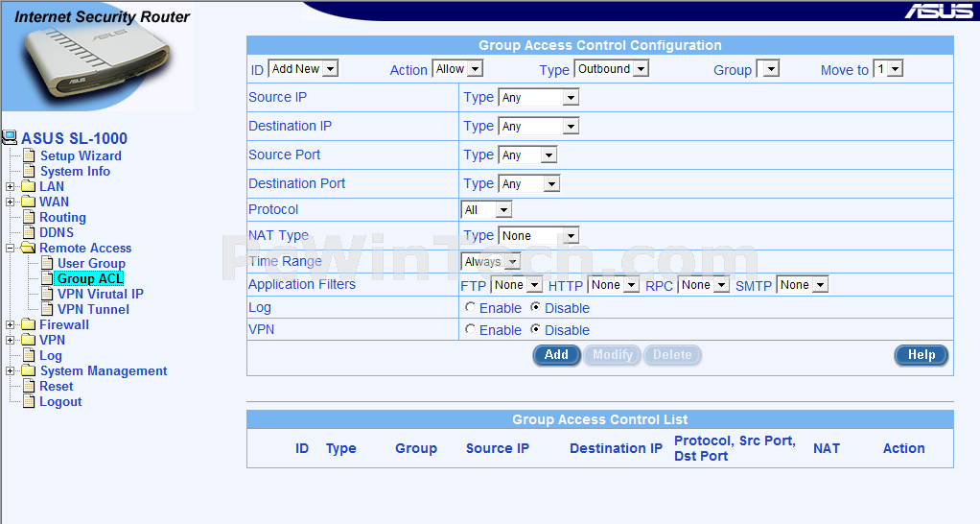Viewport: 980px width, 524px height.
Task: Open the User Group page
Action: (x=91, y=263)
